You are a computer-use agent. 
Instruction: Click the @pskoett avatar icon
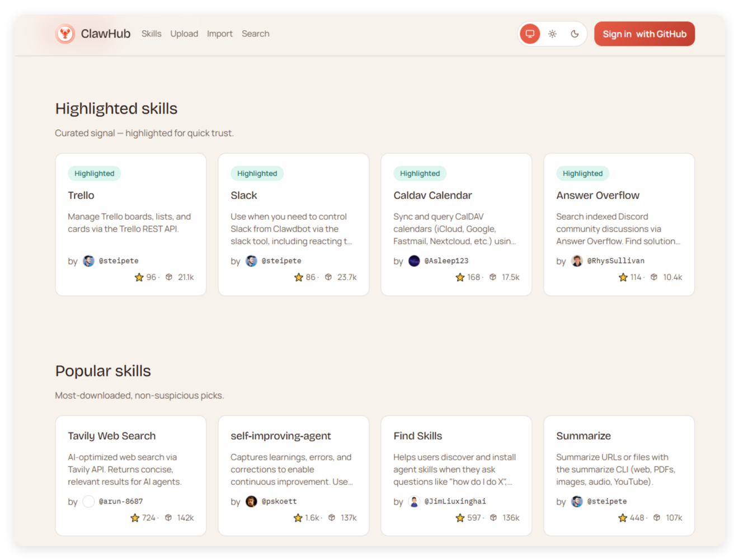(251, 501)
